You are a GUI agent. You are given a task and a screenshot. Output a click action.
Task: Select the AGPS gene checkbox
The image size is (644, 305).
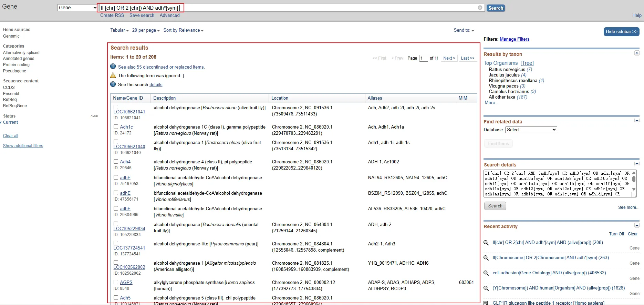click(x=116, y=282)
